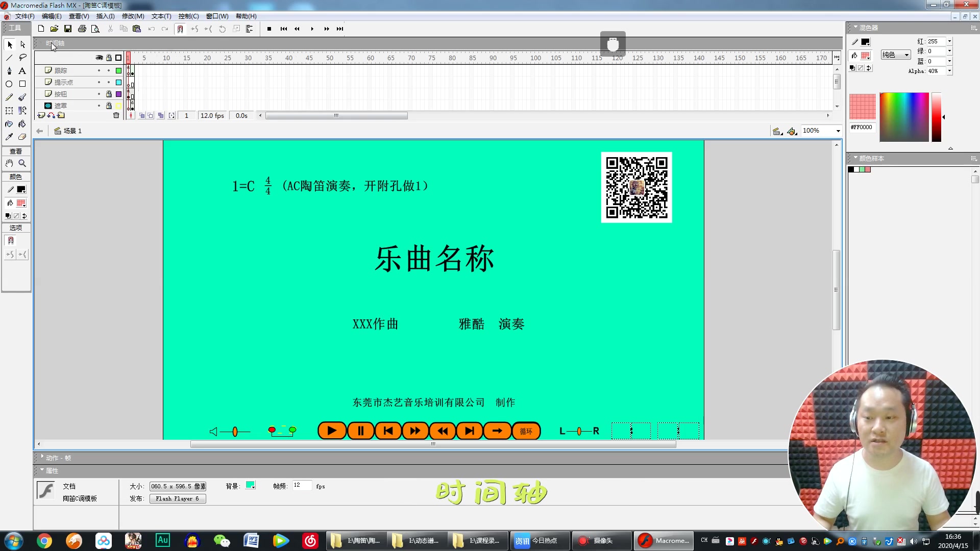Viewport: 980px width, 551px height.
Task: Open the Alpha 40% value dropdown
Action: (949, 71)
